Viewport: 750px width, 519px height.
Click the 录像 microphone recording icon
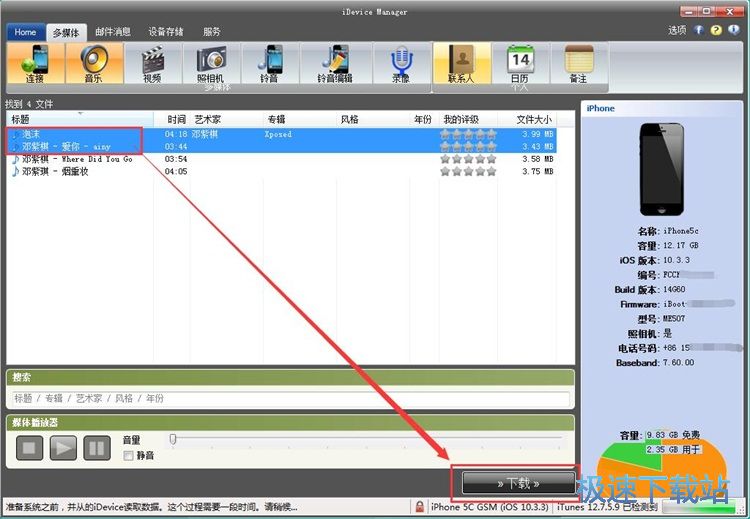click(400, 63)
